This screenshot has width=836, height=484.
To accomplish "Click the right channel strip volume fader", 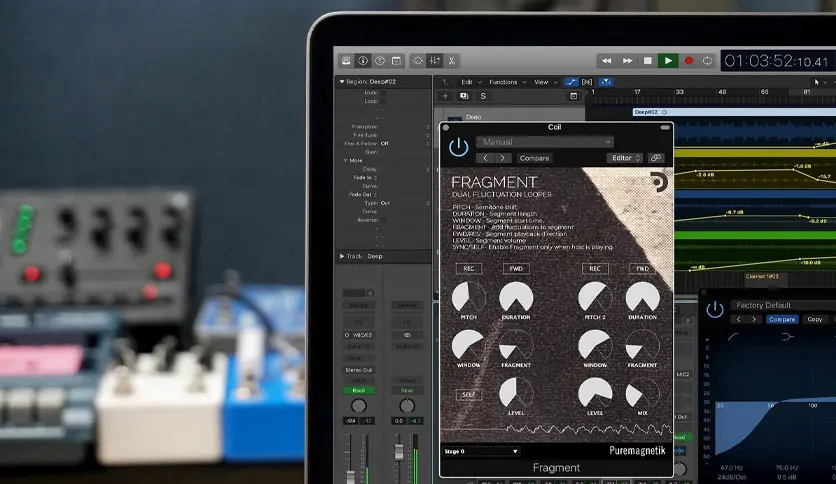I will click(398, 452).
